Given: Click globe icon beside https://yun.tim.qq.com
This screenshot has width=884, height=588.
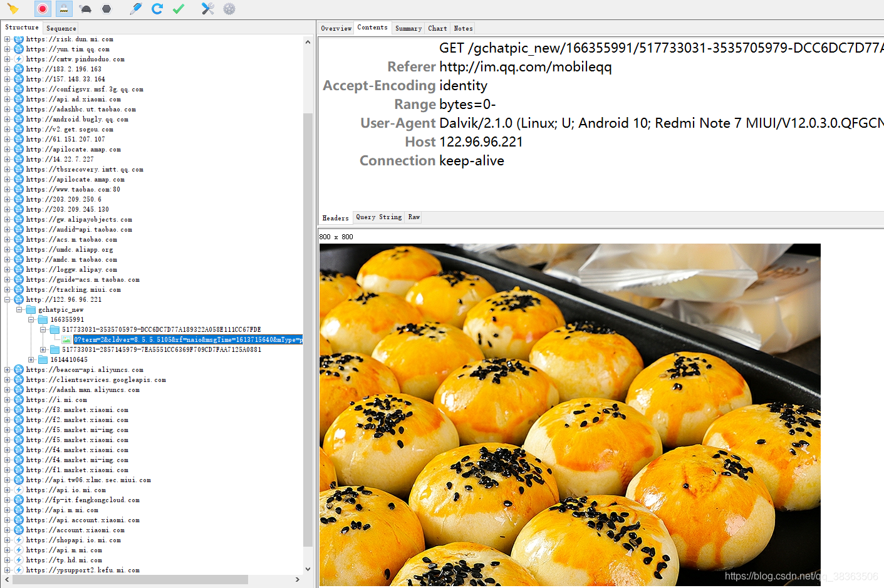Looking at the screenshot, I should [x=19, y=49].
